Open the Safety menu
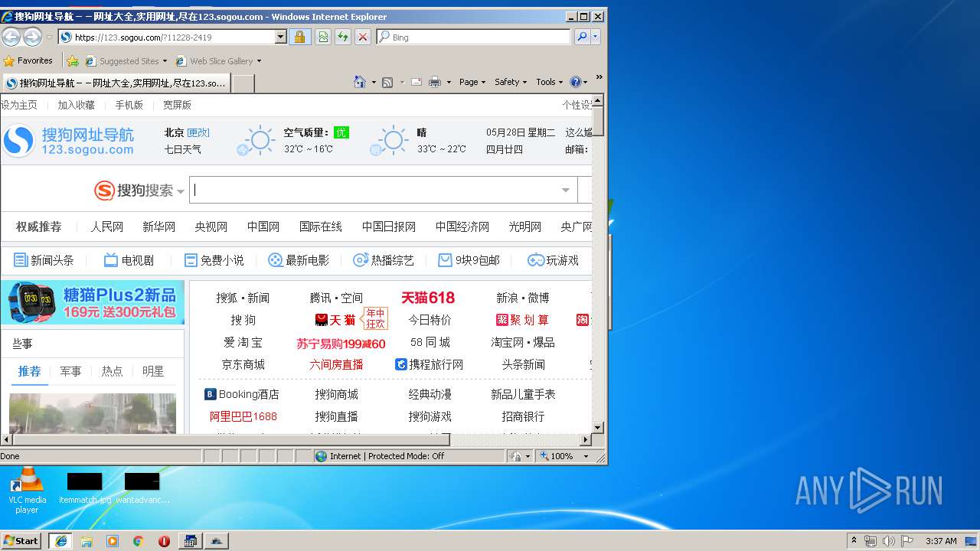Screen dimensions: 980x551 pyautogui.click(x=511, y=82)
